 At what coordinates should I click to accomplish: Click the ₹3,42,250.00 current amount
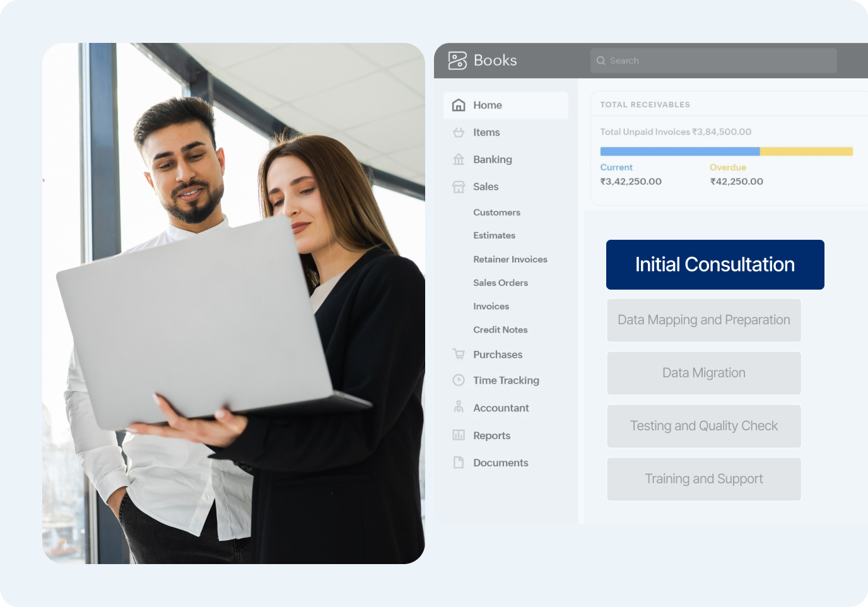631,182
